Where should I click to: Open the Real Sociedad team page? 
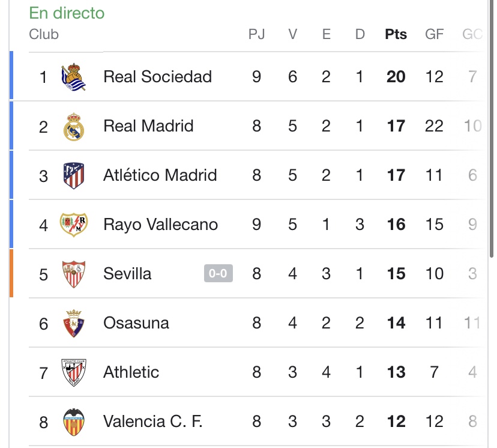pyautogui.click(x=158, y=76)
